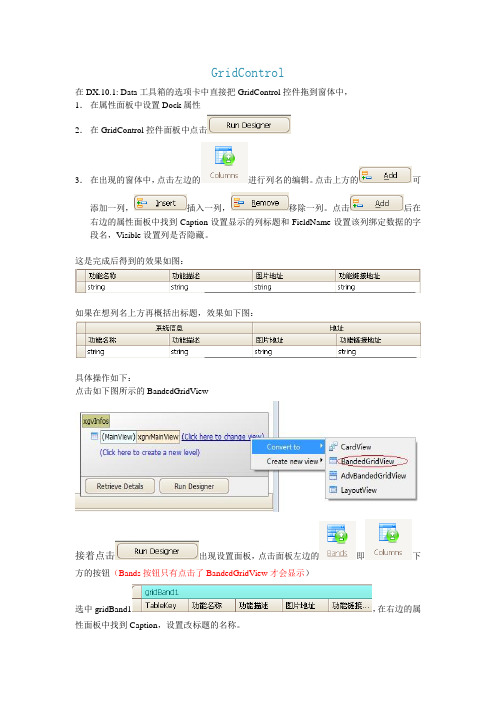
Task: Click the TableKey column header
Action: tap(165, 605)
